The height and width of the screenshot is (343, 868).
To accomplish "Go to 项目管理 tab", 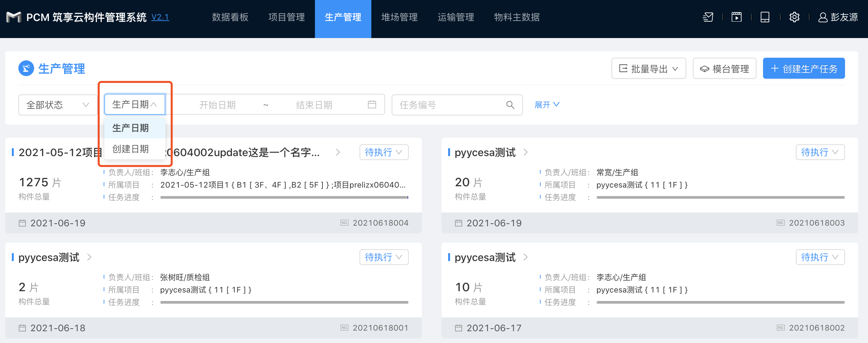I will [287, 17].
